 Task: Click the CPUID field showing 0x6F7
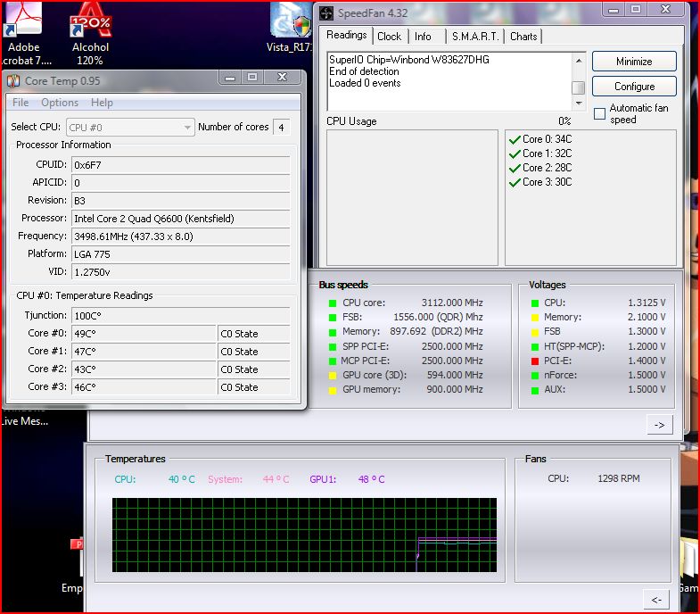[180, 165]
